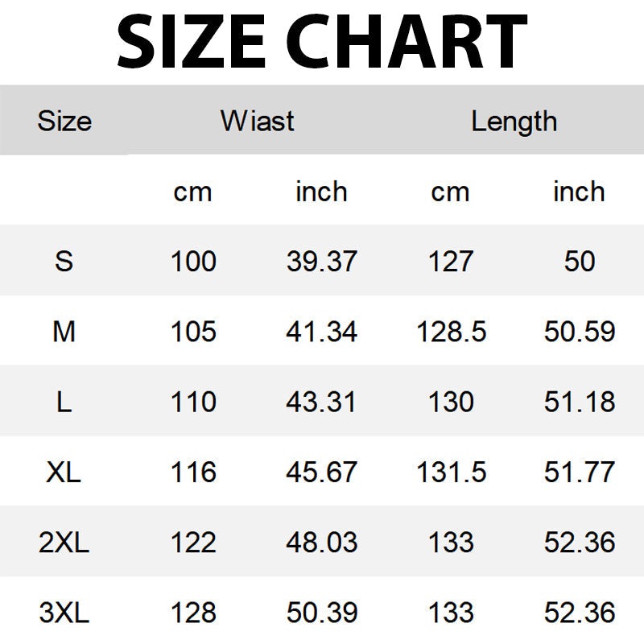Select the Size column header
Image resolution: width=644 pixels, height=644 pixels.
click(x=64, y=122)
